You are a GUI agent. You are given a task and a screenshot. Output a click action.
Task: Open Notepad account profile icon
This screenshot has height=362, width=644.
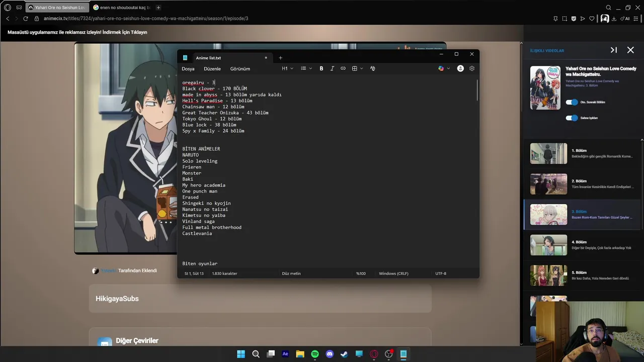460,68
